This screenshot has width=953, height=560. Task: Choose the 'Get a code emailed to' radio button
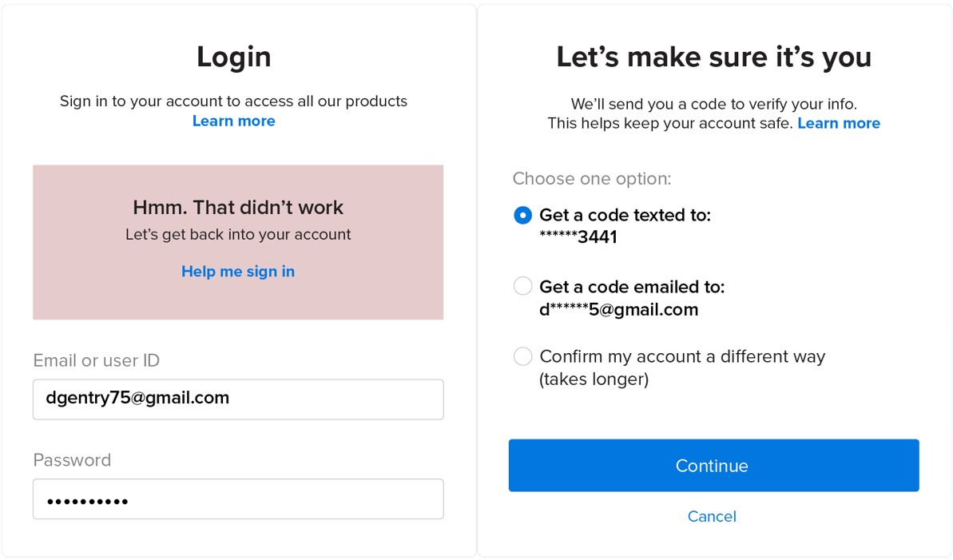pyautogui.click(x=522, y=286)
